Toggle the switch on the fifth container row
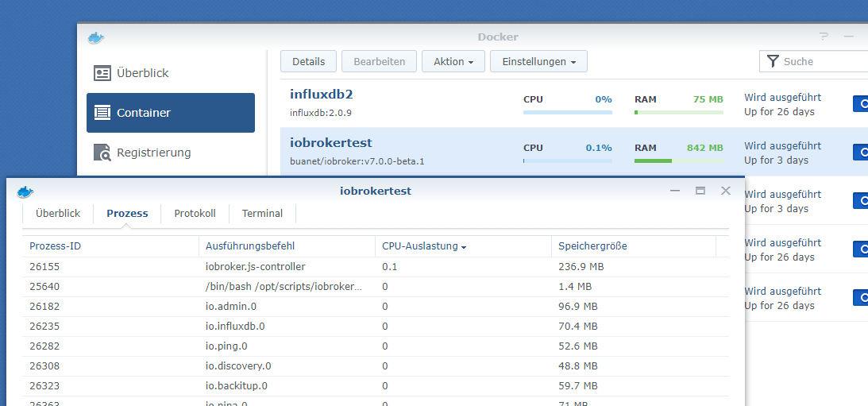The height and width of the screenshot is (406, 868). [860, 297]
